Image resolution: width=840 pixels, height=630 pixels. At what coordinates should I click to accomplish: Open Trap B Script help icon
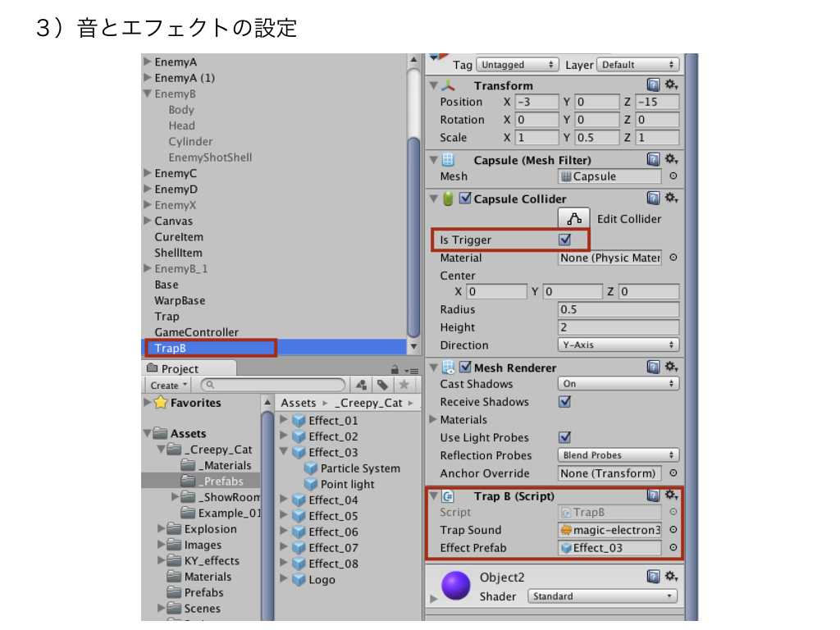click(x=653, y=495)
